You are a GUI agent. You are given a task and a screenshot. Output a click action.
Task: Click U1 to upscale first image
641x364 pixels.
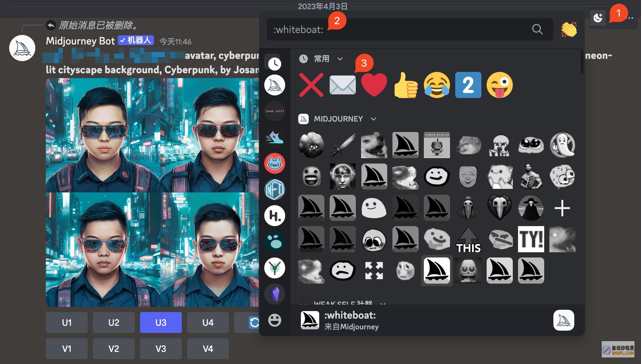67,323
